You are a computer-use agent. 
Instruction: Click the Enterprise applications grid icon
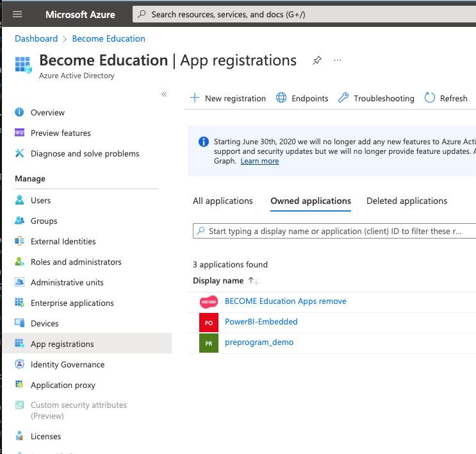(19, 303)
